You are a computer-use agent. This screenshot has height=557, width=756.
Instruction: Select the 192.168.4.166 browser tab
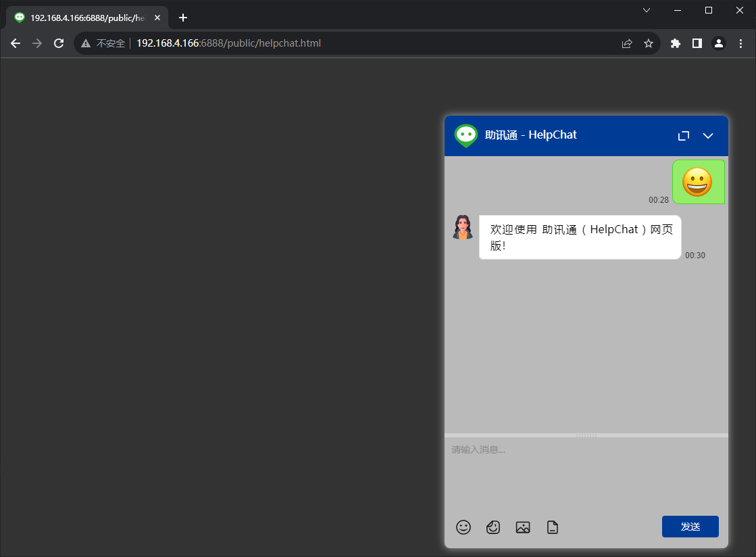coord(86,18)
